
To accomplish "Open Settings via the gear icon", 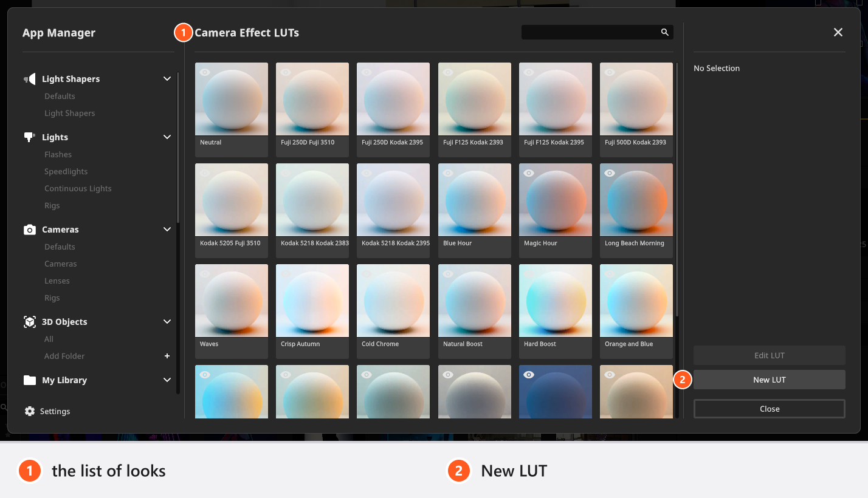I will pyautogui.click(x=30, y=411).
